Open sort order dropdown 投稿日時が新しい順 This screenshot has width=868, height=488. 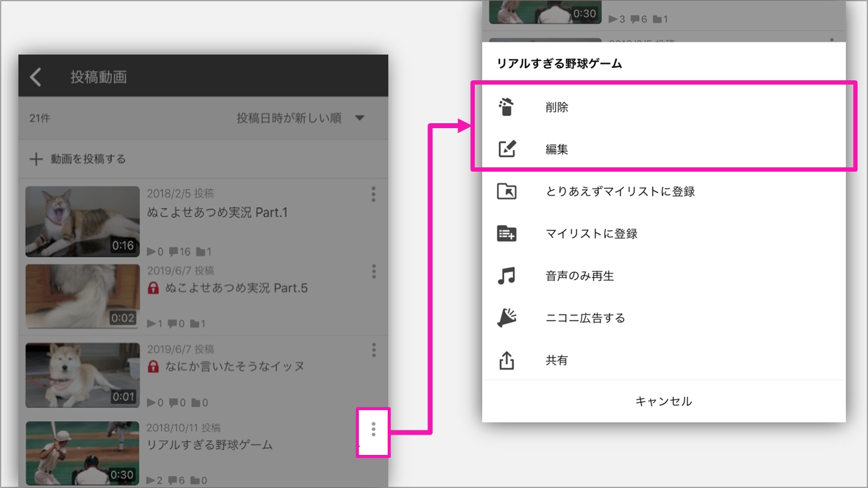[x=301, y=118]
